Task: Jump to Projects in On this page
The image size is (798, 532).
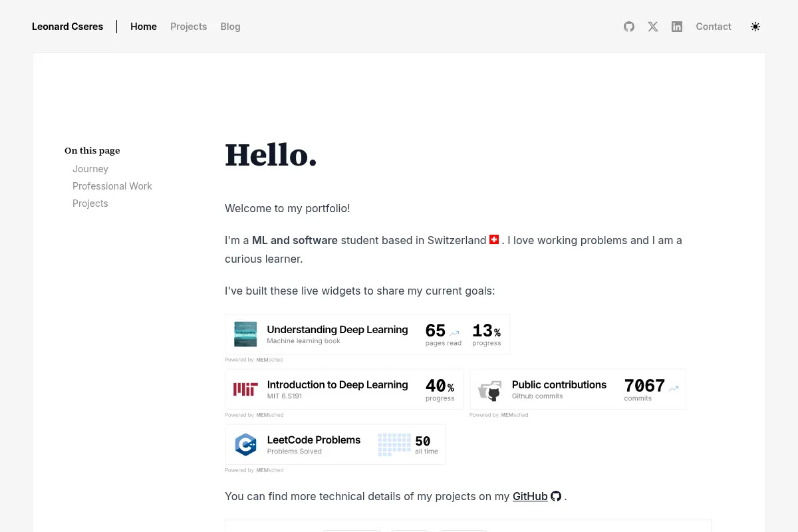Action: [x=90, y=203]
